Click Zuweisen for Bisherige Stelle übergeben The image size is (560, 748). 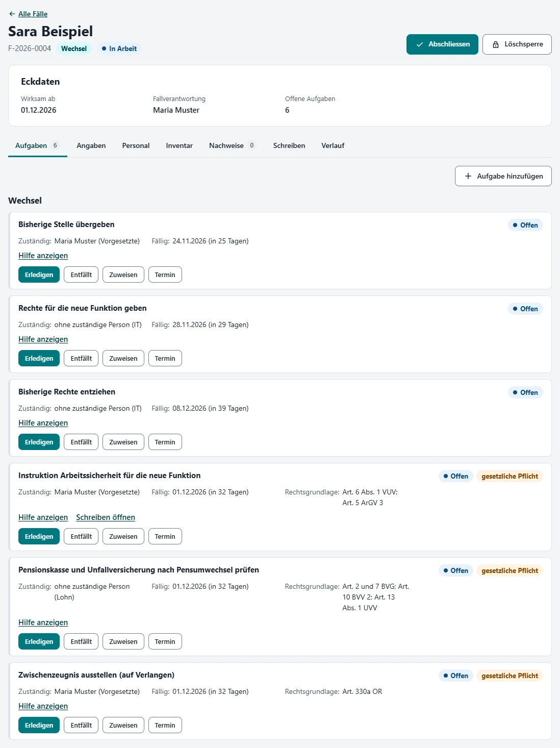123,275
